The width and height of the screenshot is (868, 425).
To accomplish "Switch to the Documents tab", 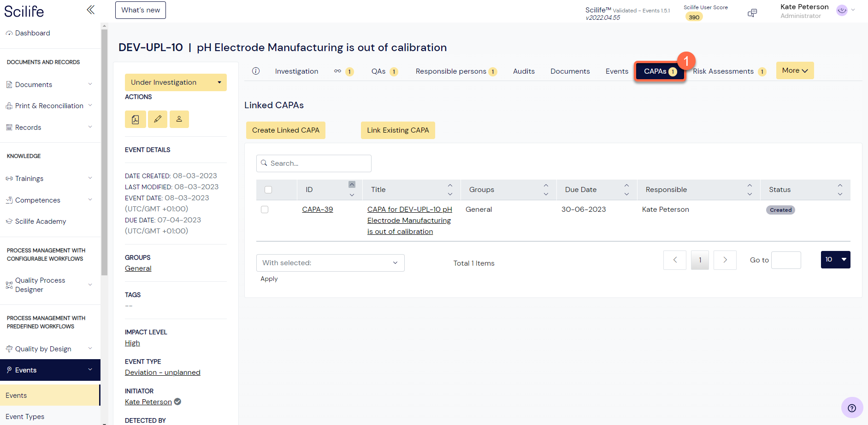I will pyautogui.click(x=570, y=71).
